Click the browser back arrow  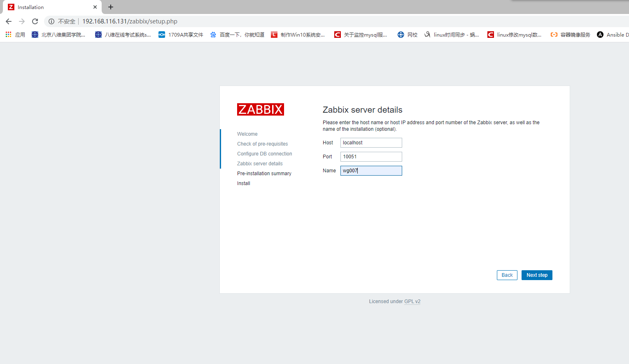9,21
